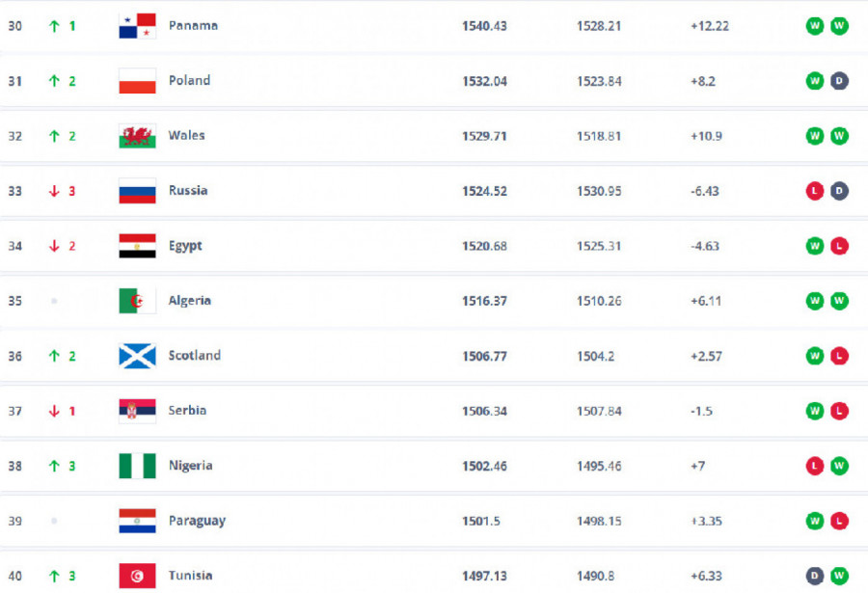The width and height of the screenshot is (868, 593).
Task: Click the Russia flag icon
Action: 137,191
